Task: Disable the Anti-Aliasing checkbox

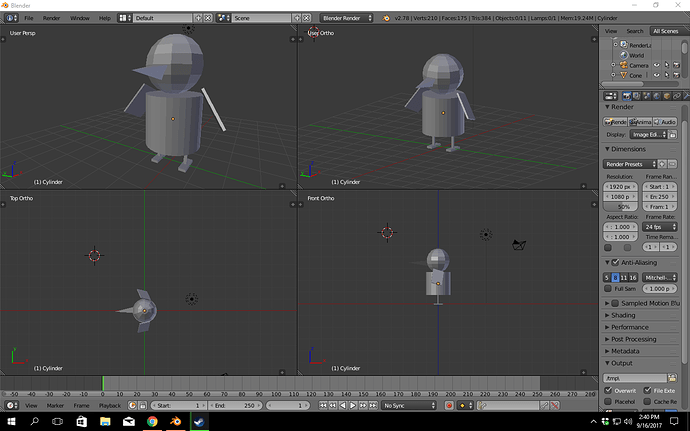Action: tap(616, 262)
